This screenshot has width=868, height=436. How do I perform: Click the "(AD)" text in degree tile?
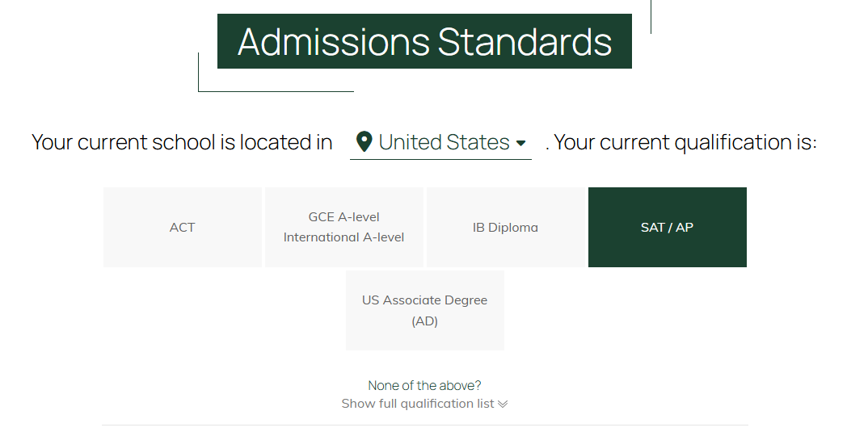[424, 321]
